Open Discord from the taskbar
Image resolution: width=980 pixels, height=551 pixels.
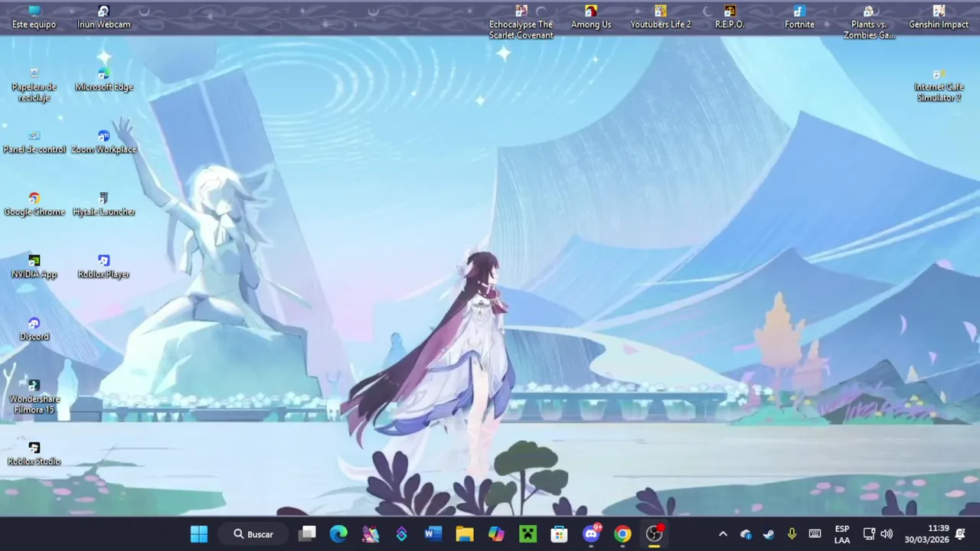pos(591,534)
